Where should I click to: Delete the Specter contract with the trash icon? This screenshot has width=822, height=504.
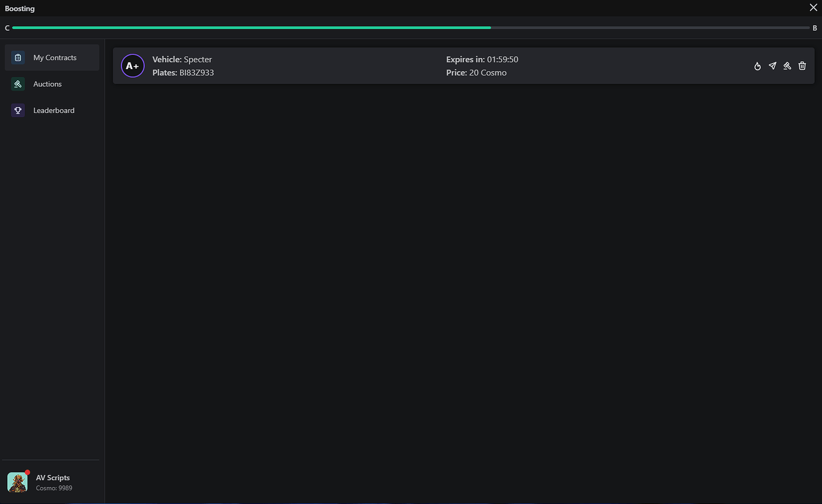802,66
